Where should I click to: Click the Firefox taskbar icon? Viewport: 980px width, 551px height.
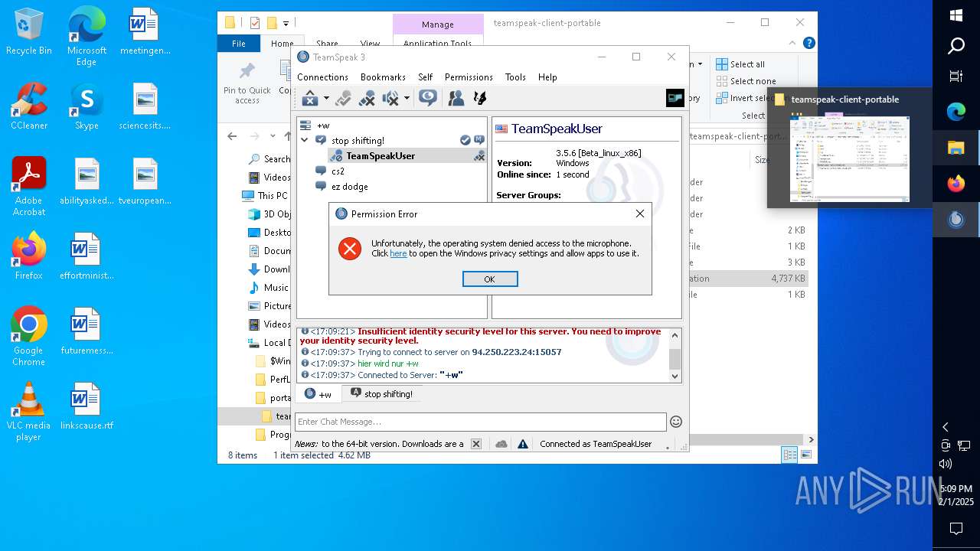956,184
